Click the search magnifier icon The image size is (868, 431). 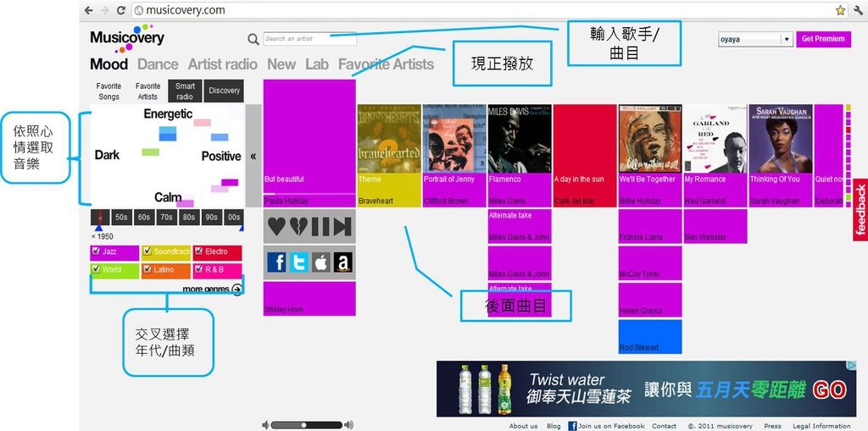pyautogui.click(x=253, y=39)
